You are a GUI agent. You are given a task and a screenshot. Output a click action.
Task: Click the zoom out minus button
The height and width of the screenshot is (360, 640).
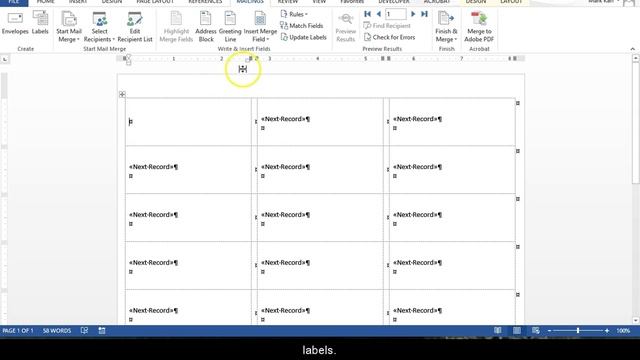point(549,331)
